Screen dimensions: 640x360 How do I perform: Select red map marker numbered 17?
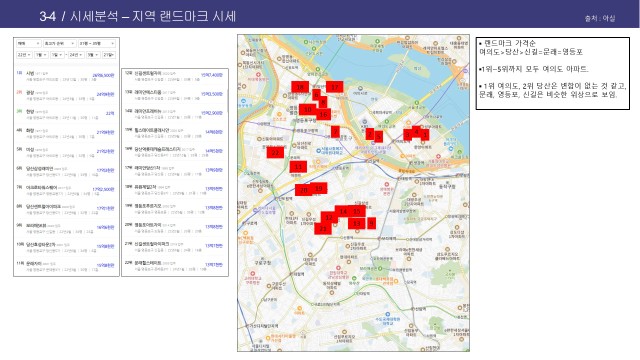[334, 87]
